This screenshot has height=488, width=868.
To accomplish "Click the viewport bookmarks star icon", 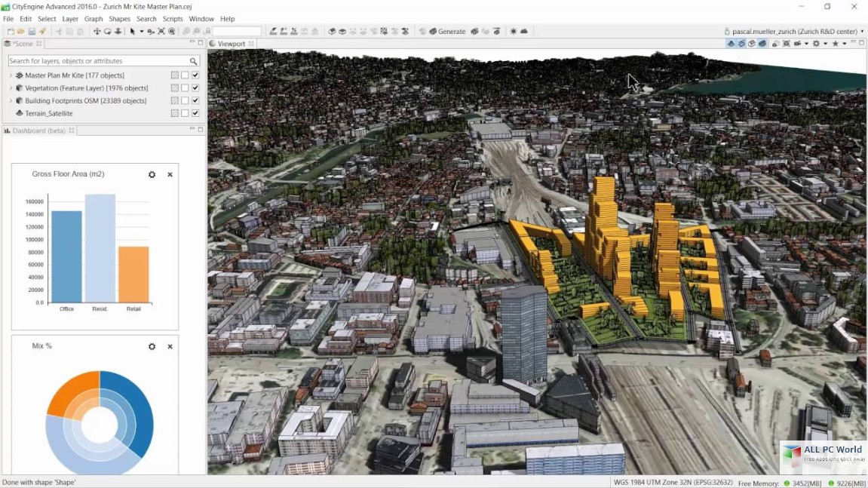I will click(836, 44).
